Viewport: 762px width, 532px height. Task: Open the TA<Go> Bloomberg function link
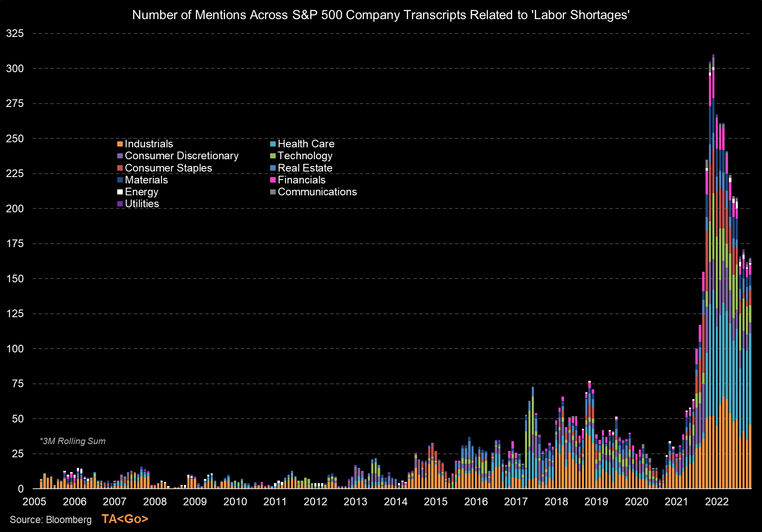tap(125, 519)
